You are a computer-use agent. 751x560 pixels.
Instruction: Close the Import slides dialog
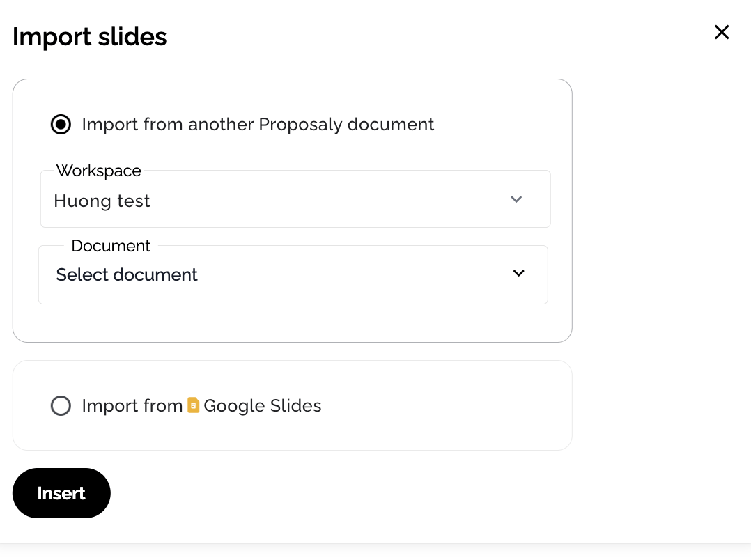(x=722, y=32)
